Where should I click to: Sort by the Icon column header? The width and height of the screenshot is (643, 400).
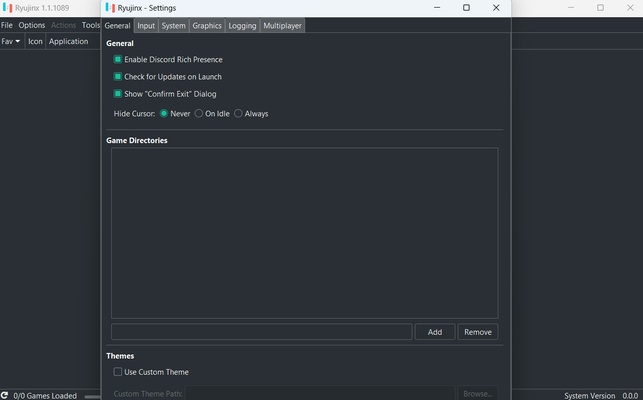click(35, 41)
